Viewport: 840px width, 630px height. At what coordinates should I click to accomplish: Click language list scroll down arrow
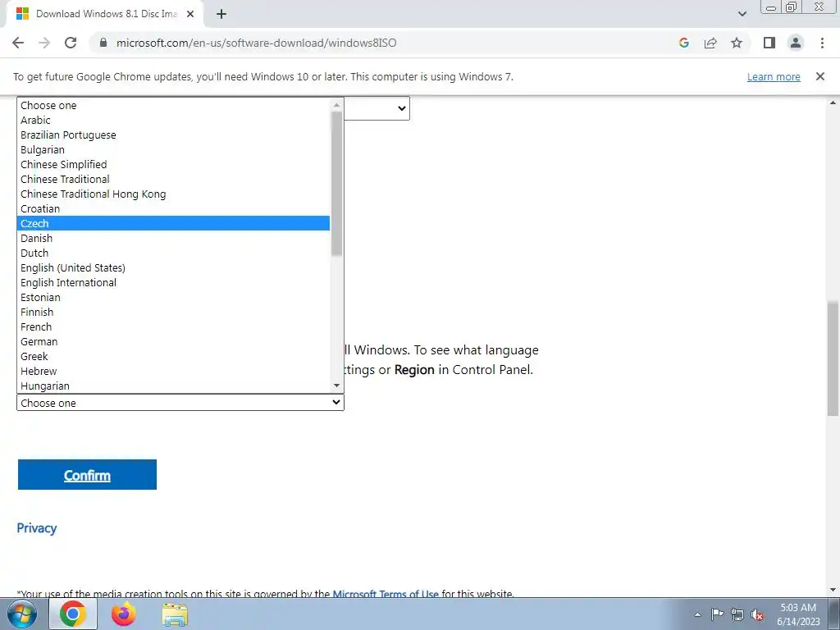tap(336, 386)
